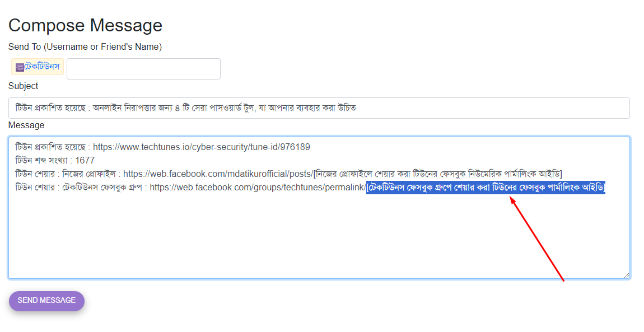644x332 pixels.
Task: Grab the message textarea resize handle
Action: coord(626,275)
